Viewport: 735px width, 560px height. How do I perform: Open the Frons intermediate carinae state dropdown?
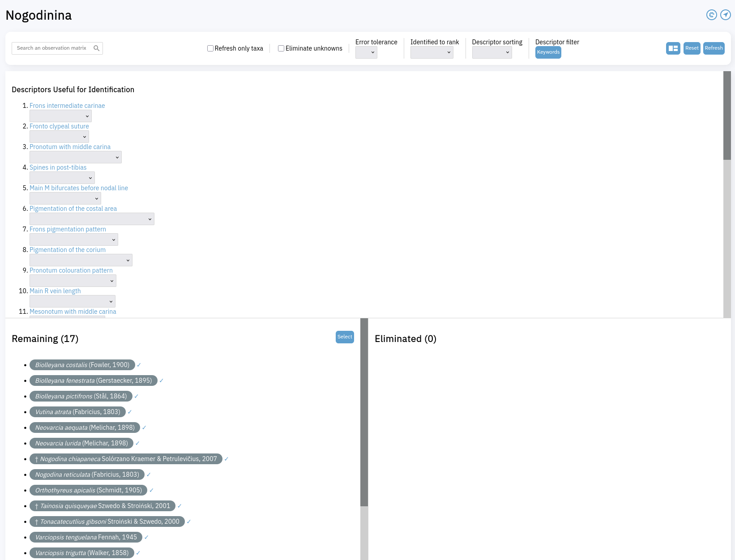(x=60, y=116)
